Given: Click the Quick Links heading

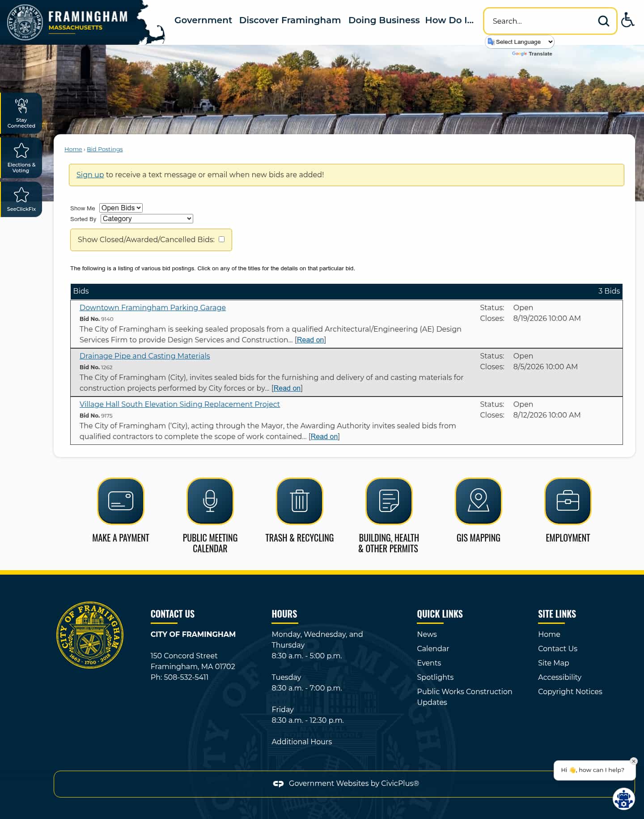Looking at the screenshot, I should [440, 614].
